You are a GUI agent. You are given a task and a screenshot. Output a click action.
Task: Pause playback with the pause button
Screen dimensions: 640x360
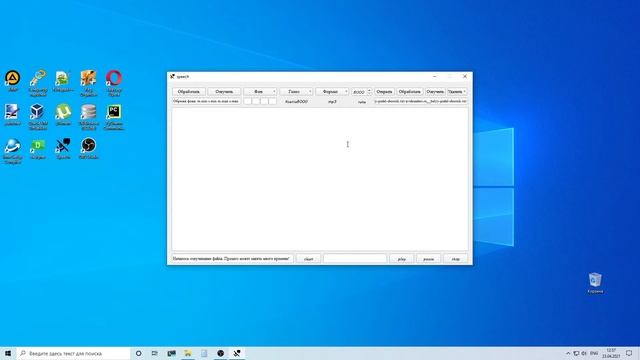pyautogui.click(x=429, y=259)
